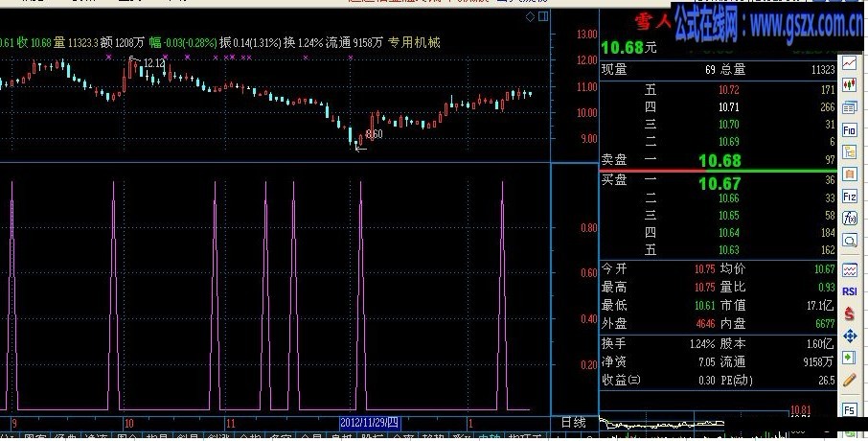
Task: Click sell three price 10.70
Action: point(729,124)
